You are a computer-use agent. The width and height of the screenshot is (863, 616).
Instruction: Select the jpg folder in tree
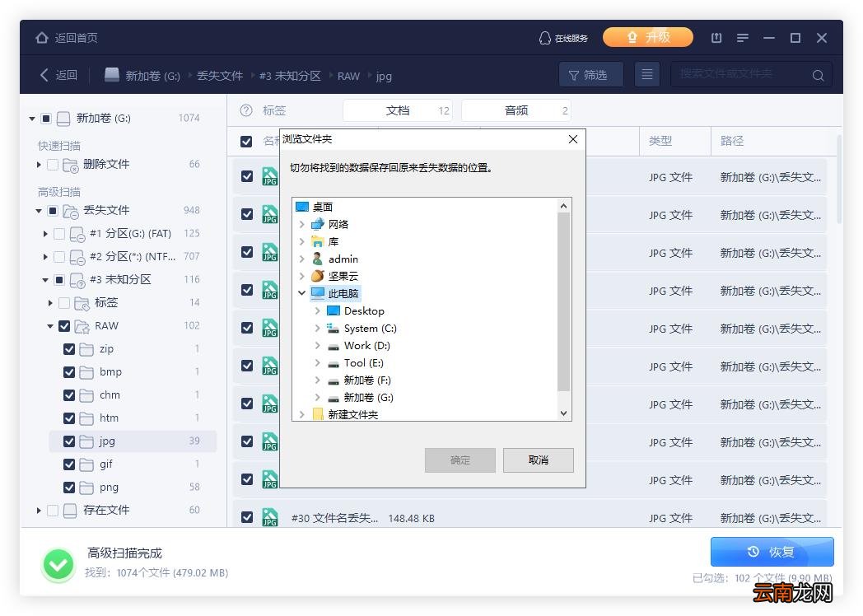click(133, 441)
